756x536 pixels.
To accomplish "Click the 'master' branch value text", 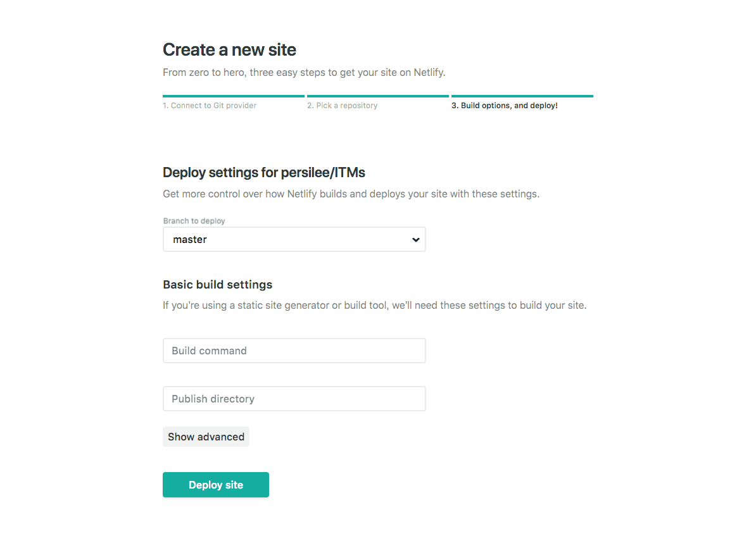I will [190, 240].
